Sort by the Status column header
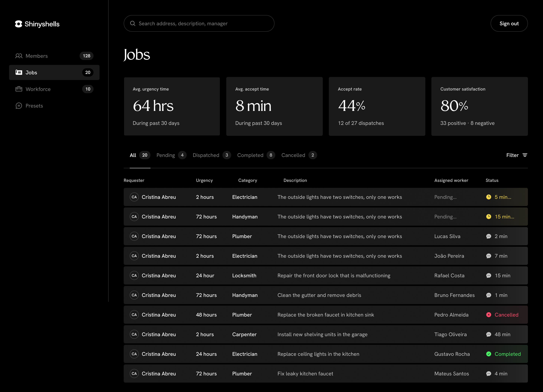Viewport: 543px width, 392px height. pyautogui.click(x=492, y=180)
